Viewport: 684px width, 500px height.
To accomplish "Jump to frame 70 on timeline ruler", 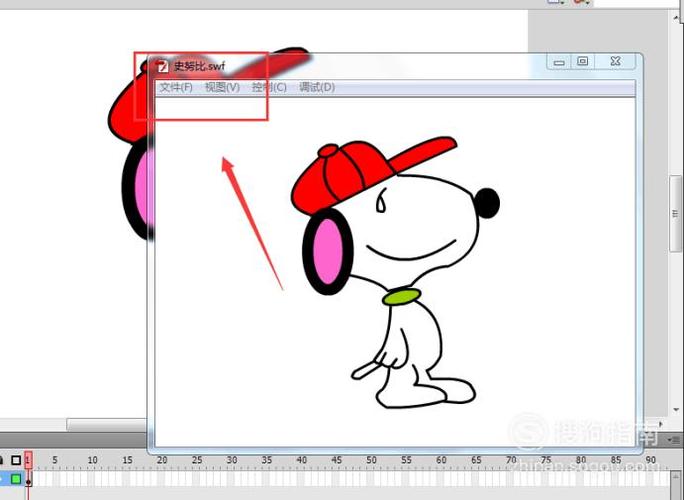I will point(511,460).
